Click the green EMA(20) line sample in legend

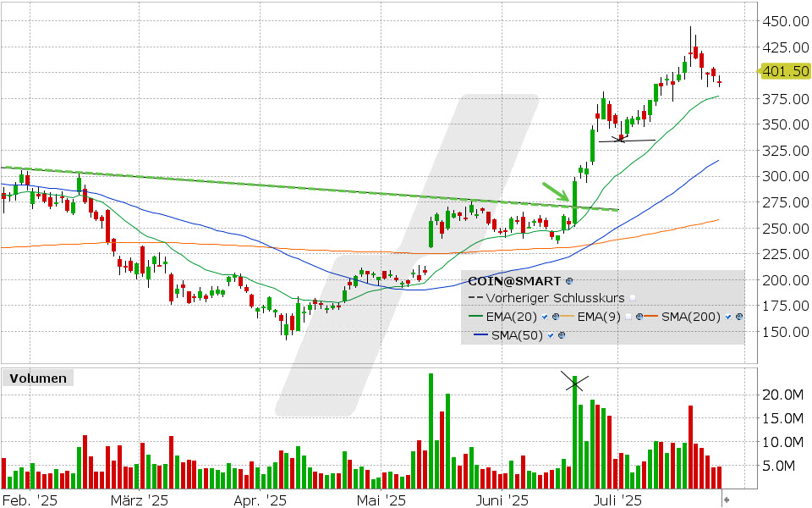476,317
